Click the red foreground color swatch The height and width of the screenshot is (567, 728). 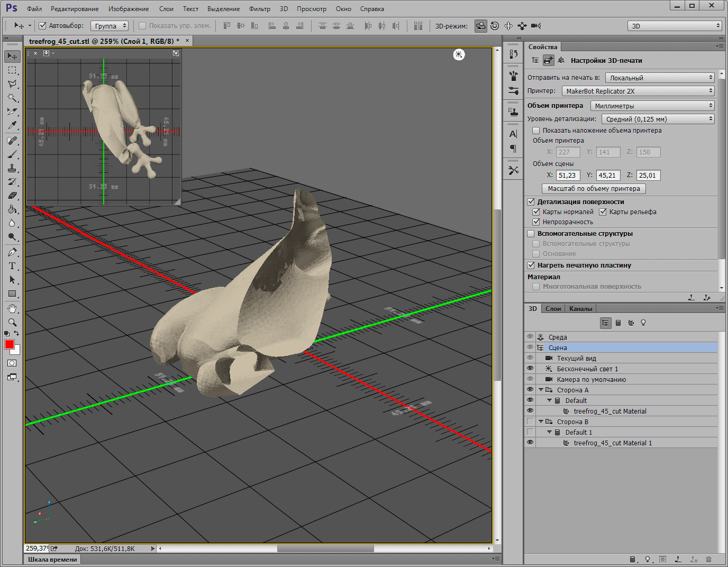coord(9,344)
